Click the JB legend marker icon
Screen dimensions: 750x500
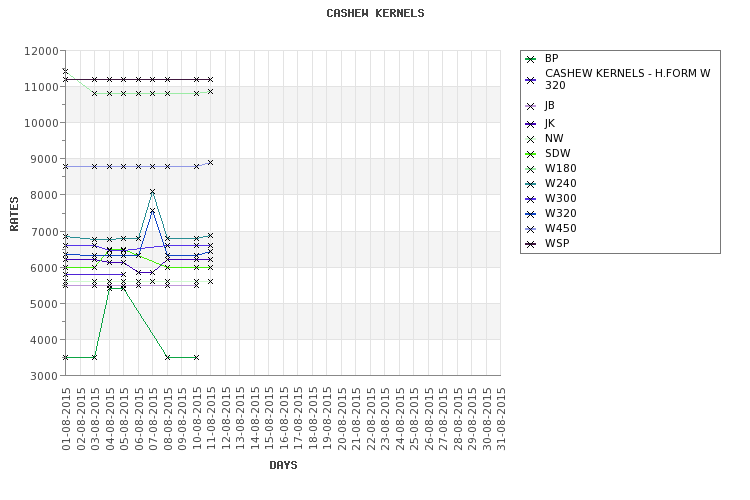click(530, 107)
